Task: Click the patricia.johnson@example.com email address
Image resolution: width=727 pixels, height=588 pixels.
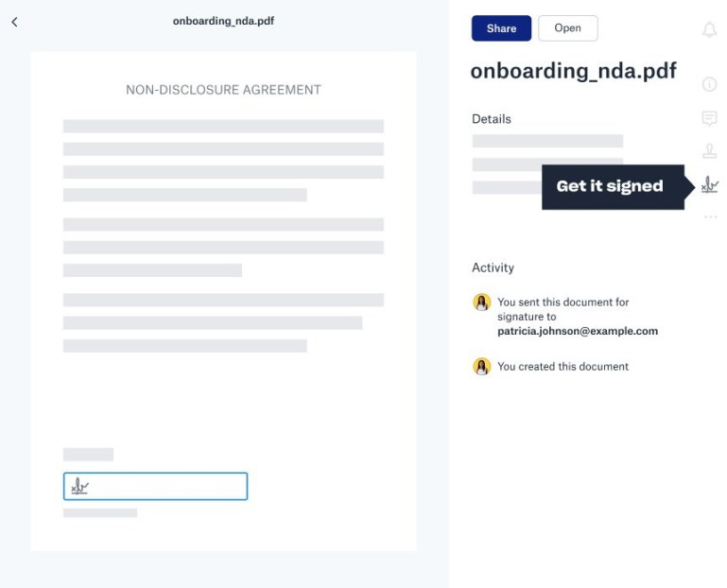Action: (578, 332)
